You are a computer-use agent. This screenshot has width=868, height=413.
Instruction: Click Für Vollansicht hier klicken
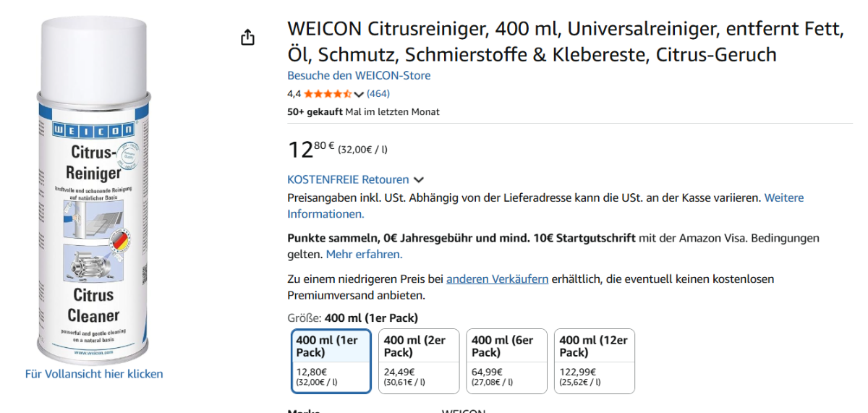point(94,374)
